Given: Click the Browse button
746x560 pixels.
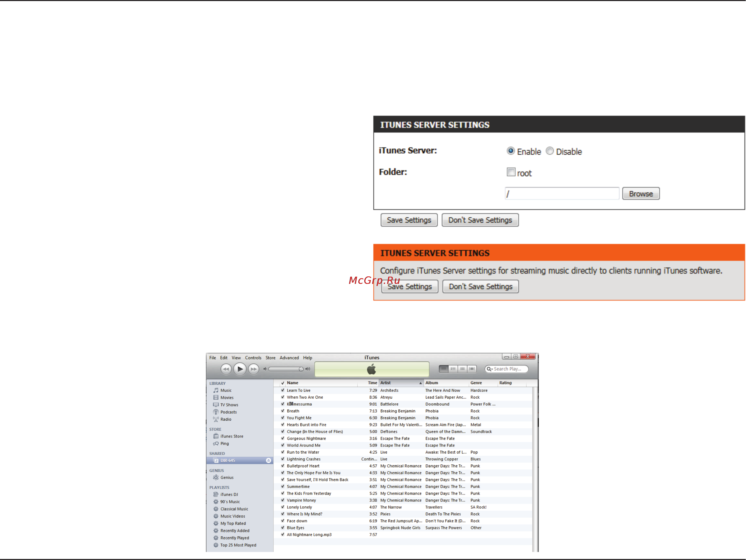Looking at the screenshot, I should click(641, 194).
